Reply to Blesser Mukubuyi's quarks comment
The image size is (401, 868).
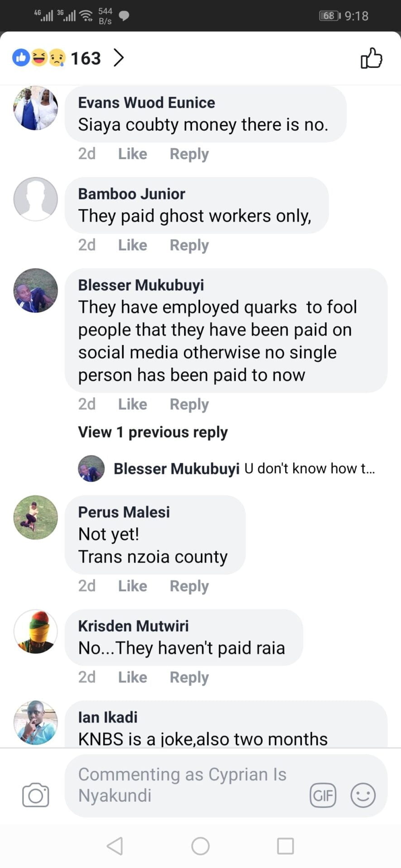189,404
